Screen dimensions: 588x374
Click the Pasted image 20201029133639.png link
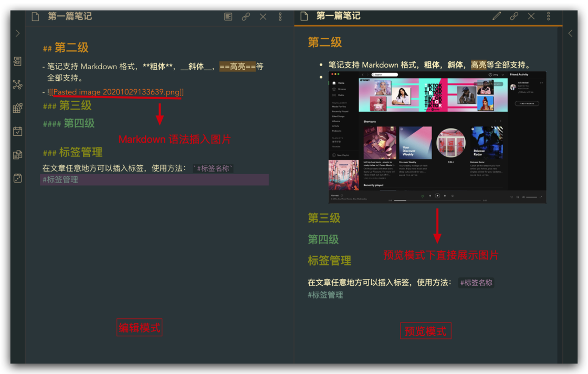pos(117,92)
